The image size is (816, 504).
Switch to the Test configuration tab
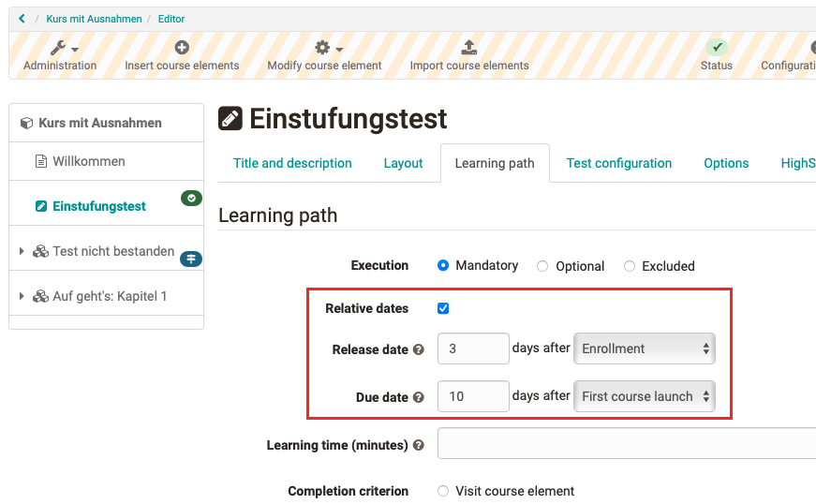619,163
